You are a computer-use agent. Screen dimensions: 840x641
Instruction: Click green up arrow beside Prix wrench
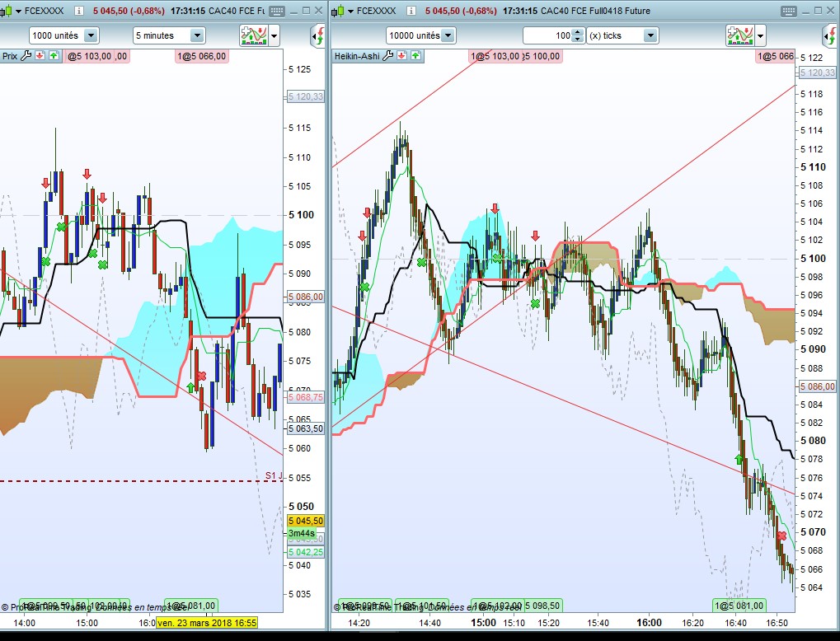click(54, 56)
